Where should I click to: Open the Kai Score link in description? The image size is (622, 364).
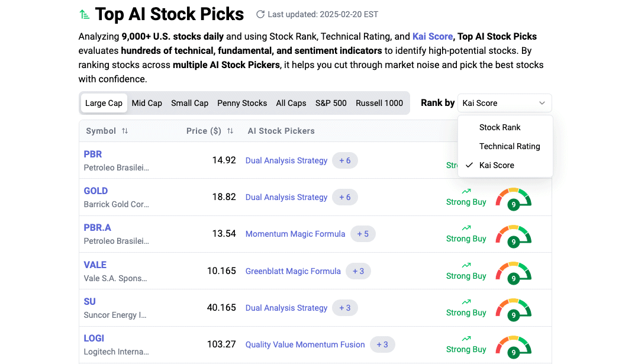(x=432, y=37)
